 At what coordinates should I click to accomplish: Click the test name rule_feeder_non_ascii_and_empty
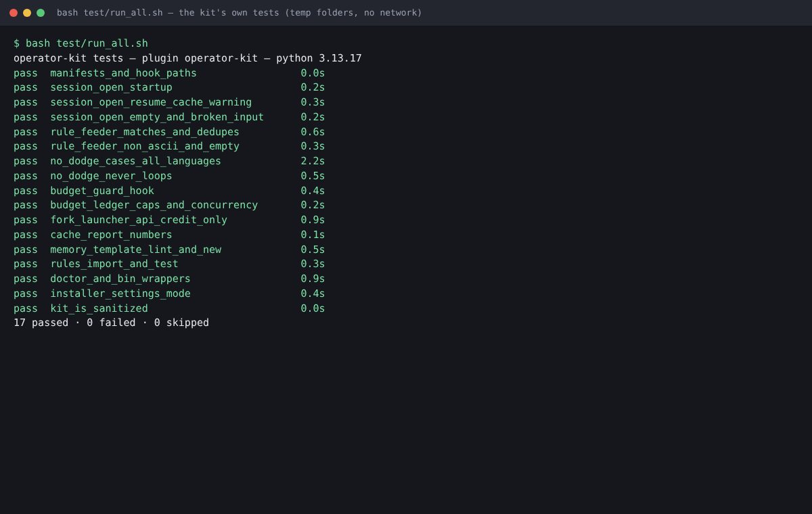tap(145, 146)
